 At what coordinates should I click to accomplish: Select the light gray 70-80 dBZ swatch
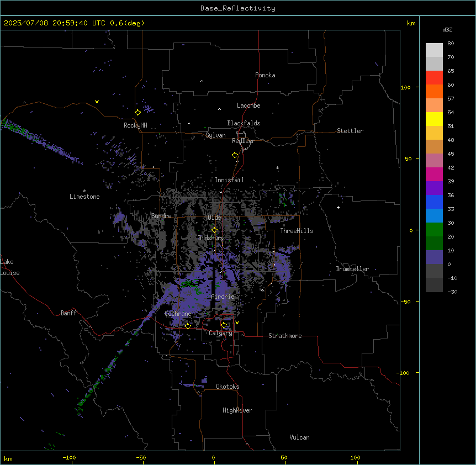434,50
